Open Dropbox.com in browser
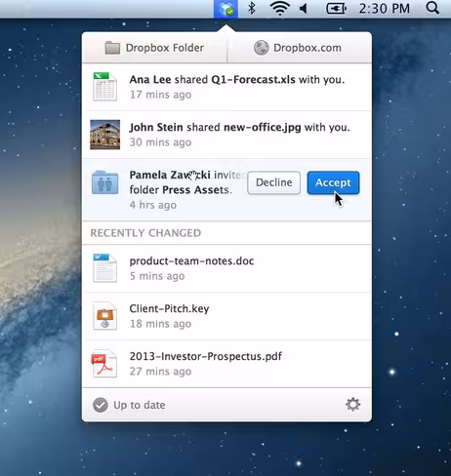Image resolution: width=451 pixels, height=476 pixels. (300, 48)
